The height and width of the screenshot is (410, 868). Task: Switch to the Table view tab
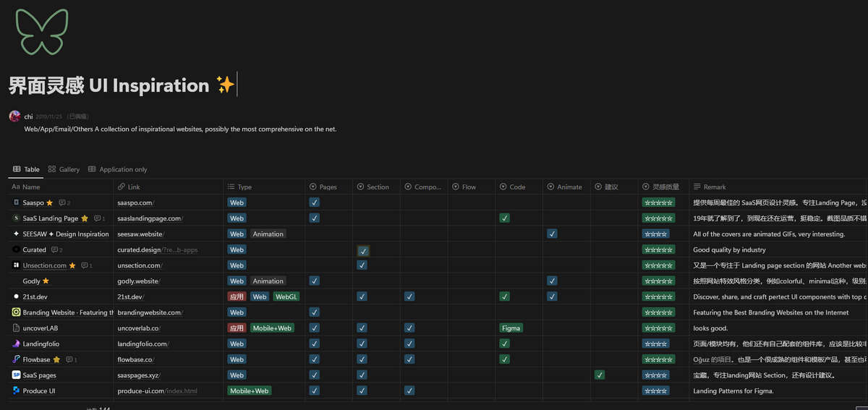[26, 169]
